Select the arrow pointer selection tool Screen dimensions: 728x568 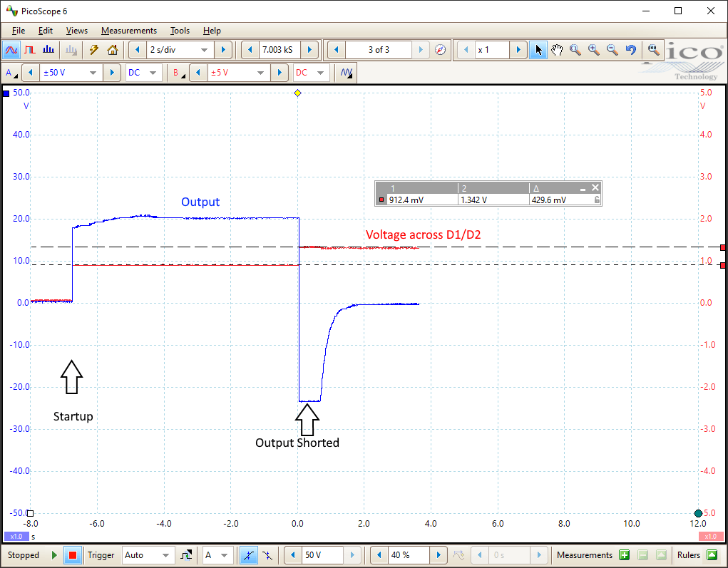click(x=538, y=50)
